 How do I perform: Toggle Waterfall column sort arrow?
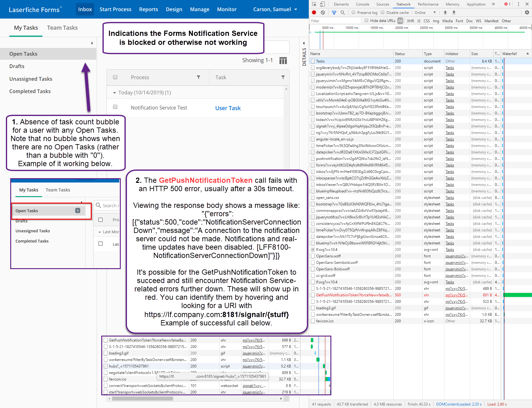[528, 54]
